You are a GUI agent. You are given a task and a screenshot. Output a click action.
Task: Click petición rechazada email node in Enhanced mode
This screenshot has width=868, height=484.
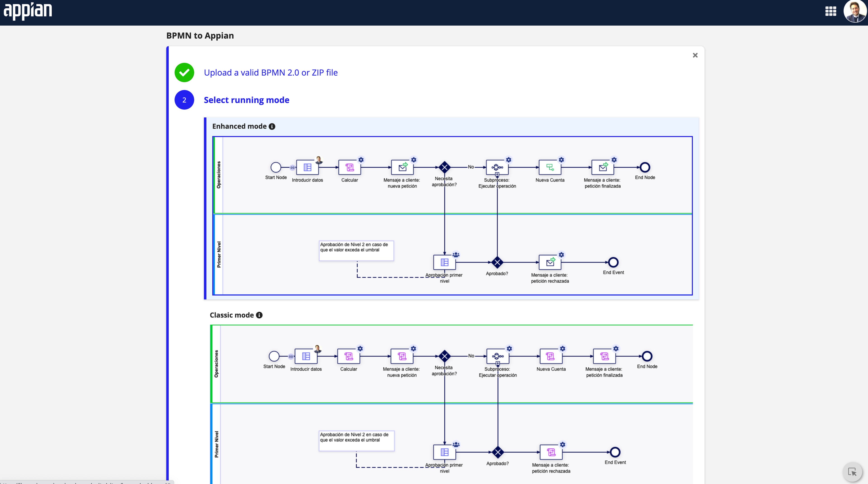550,262
